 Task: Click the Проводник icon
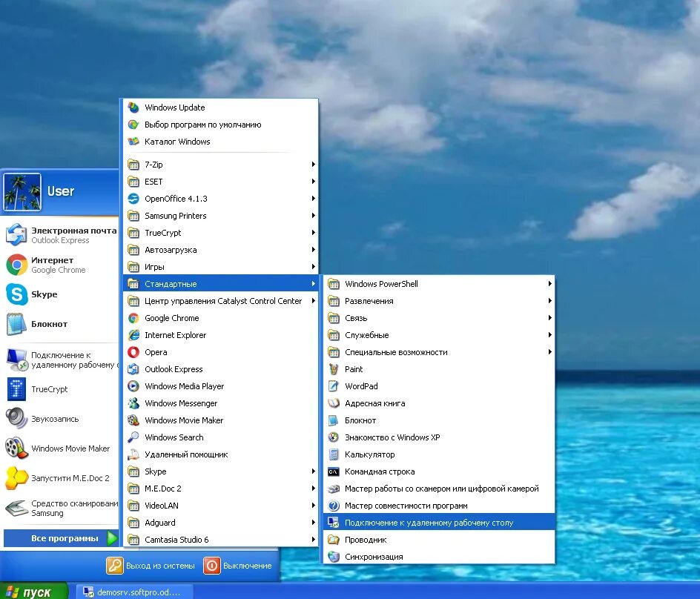pos(334,540)
